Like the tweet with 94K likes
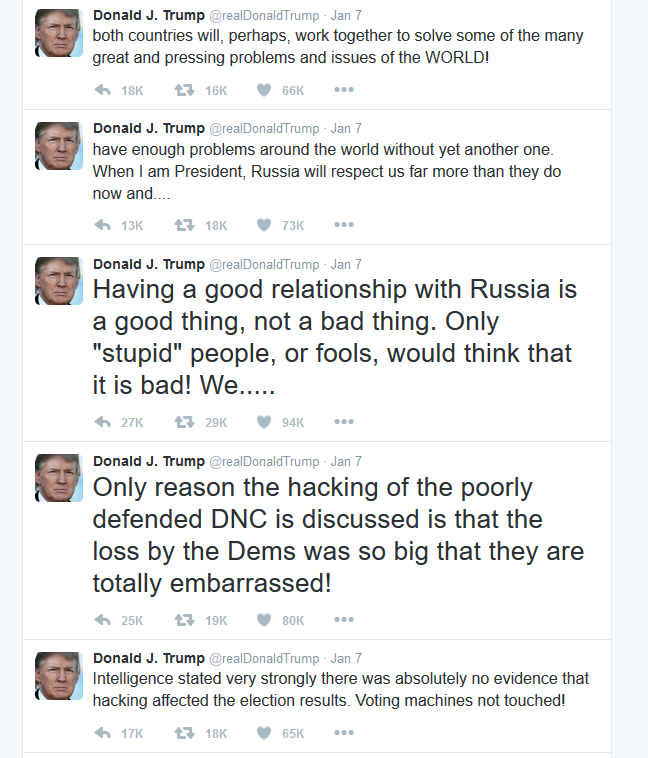 pos(264,422)
